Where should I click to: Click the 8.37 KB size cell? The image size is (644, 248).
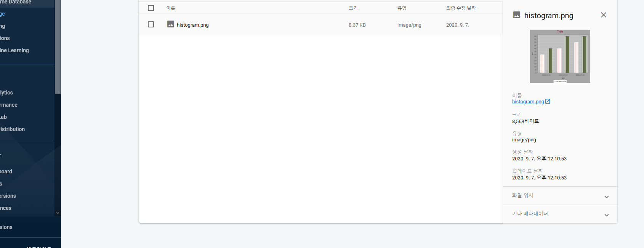[x=357, y=25]
